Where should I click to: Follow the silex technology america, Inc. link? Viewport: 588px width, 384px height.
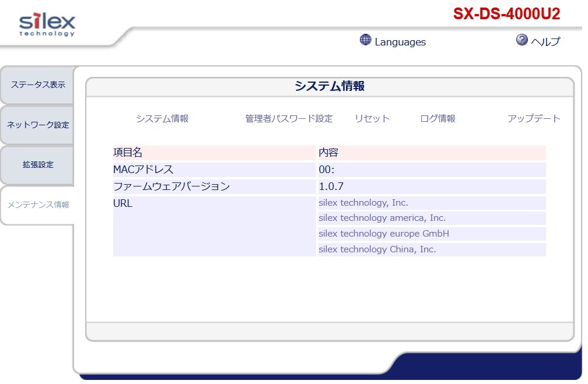point(382,218)
